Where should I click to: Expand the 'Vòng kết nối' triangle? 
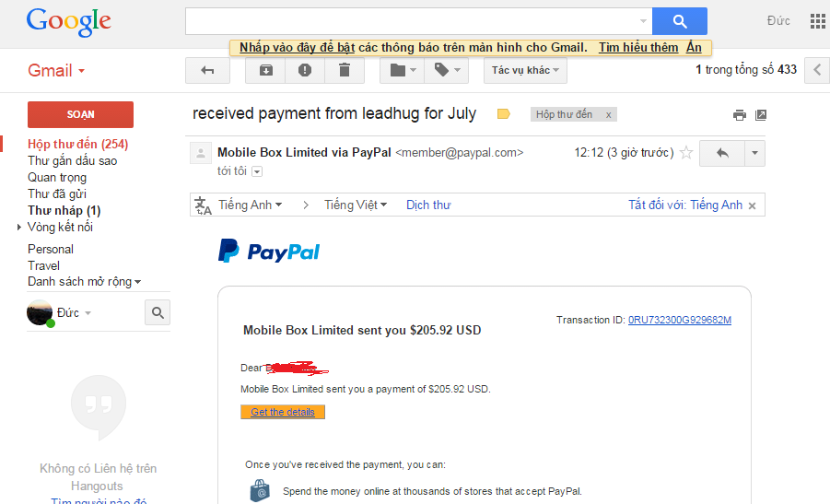[x=19, y=227]
